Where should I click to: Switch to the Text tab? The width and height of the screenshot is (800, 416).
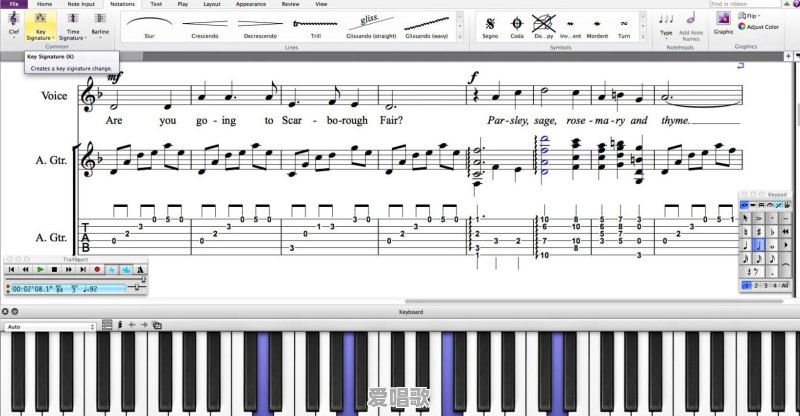tap(156, 4)
